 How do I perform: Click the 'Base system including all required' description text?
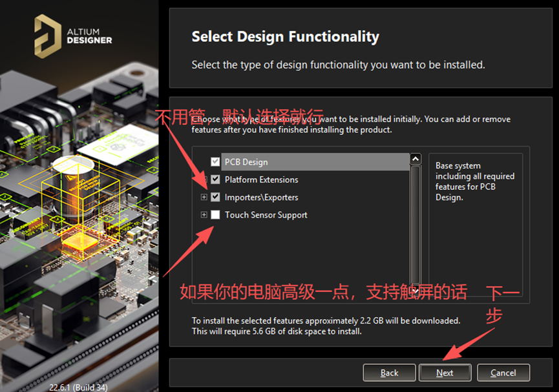click(x=475, y=181)
